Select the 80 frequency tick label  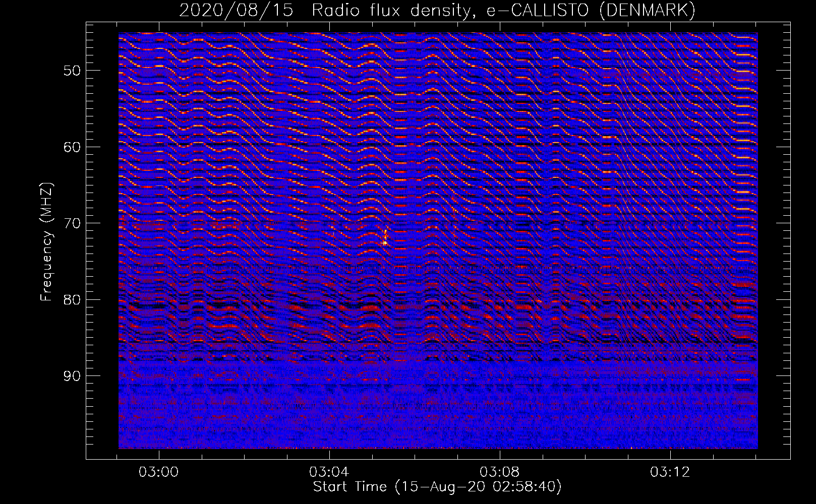tap(72, 300)
